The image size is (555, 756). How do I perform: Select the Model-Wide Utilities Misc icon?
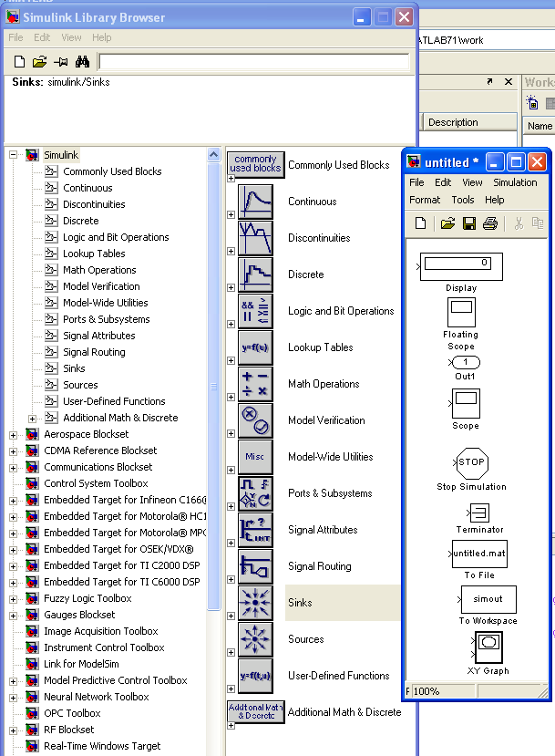coord(255,457)
